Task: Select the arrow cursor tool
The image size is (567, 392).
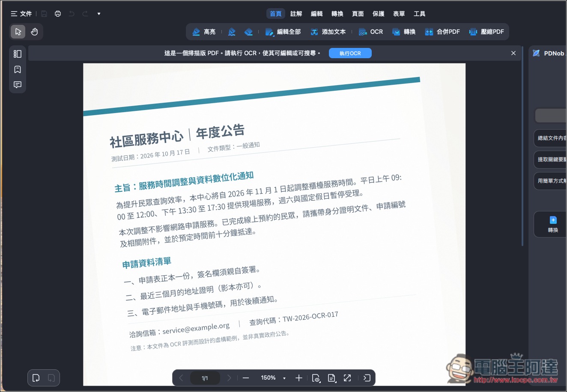Action: click(18, 32)
